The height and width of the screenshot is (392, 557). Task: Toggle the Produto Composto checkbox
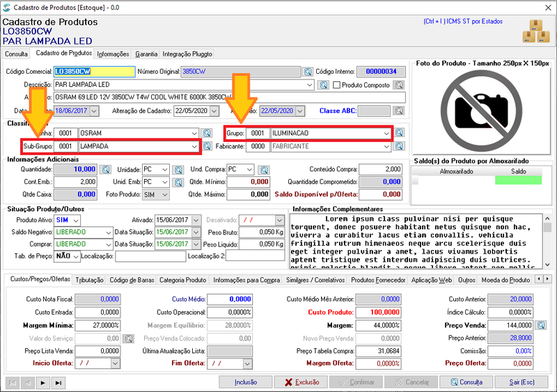[337, 86]
